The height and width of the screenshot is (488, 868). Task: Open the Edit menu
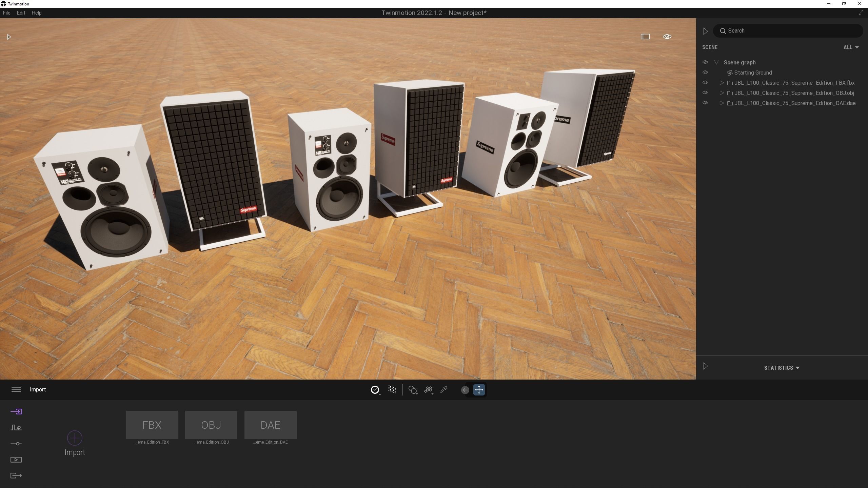21,13
